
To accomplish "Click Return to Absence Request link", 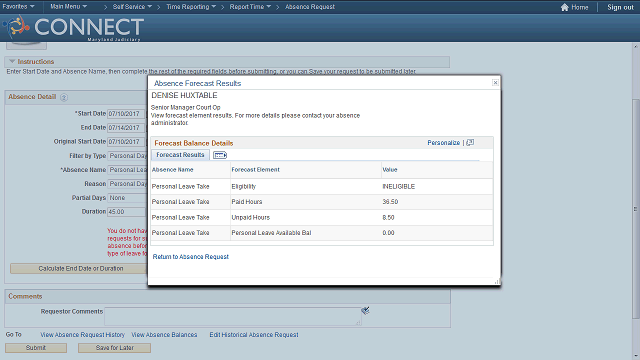I will pos(191,257).
